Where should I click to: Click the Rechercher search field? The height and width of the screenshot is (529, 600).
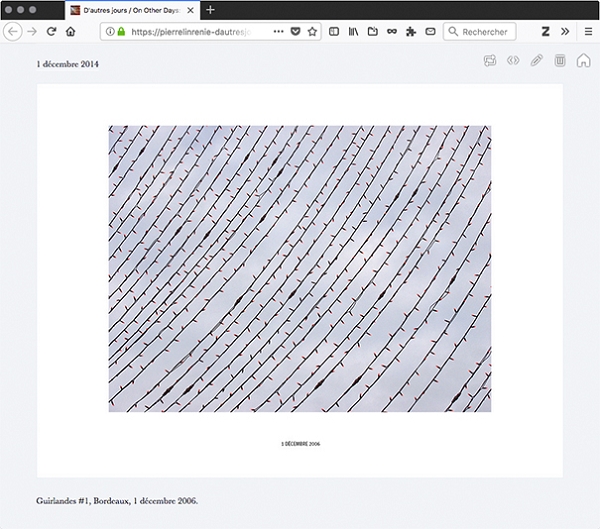point(484,32)
